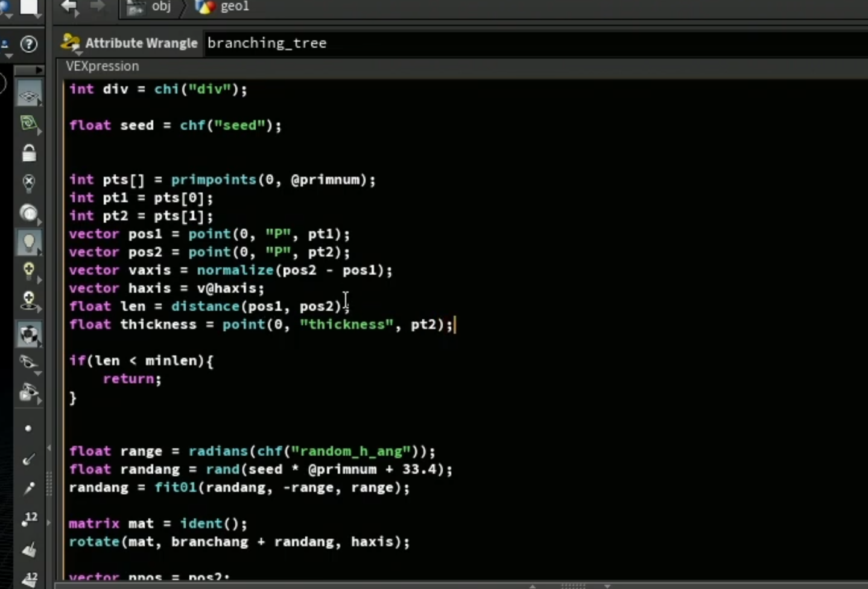The width and height of the screenshot is (868, 589).
Task: Toggle display point numbers icon
Action: click(x=28, y=519)
